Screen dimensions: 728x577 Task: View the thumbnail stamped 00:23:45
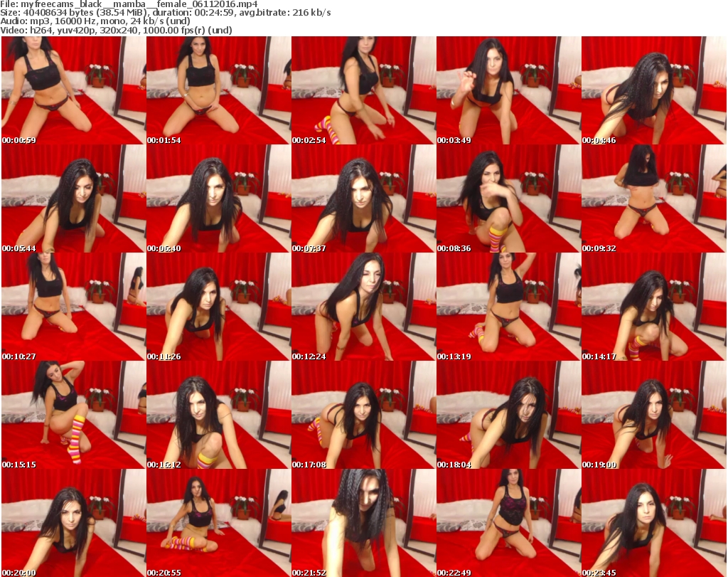pyautogui.click(x=654, y=523)
